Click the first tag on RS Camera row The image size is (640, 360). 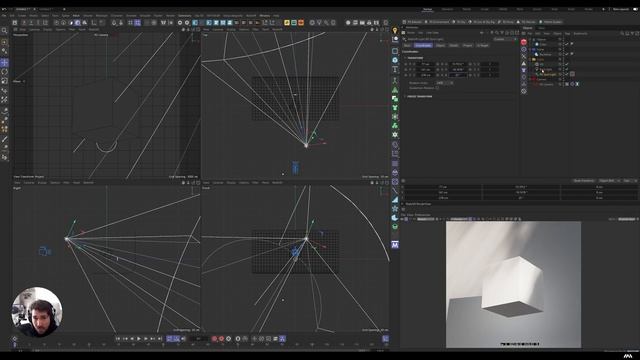point(567,84)
